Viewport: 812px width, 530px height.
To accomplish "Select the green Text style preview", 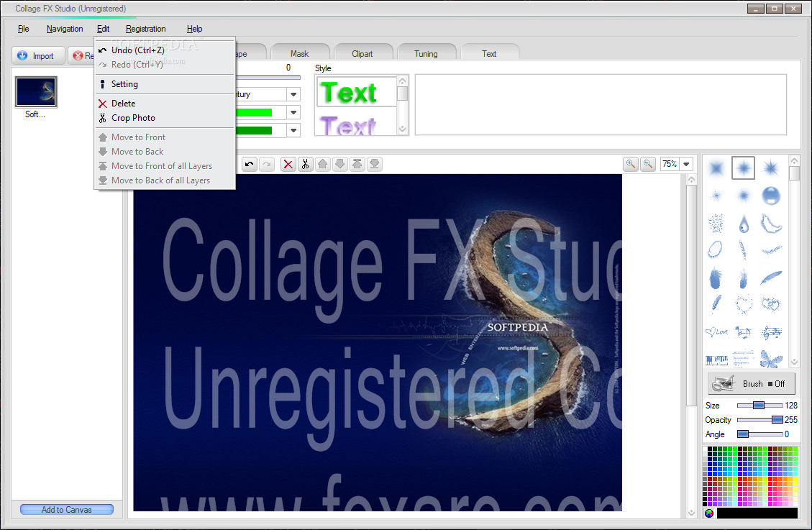I will click(356, 92).
